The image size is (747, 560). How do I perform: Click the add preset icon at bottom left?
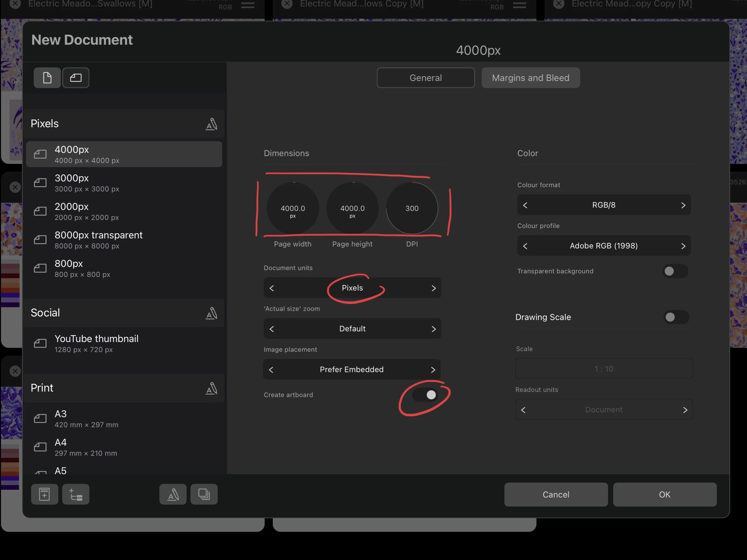[x=45, y=494]
